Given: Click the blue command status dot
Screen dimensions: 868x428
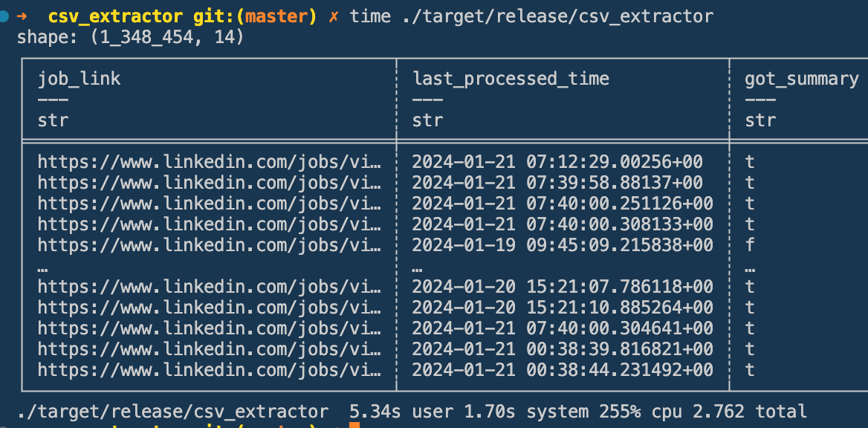Looking at the screenshot, I should point(5,16).
